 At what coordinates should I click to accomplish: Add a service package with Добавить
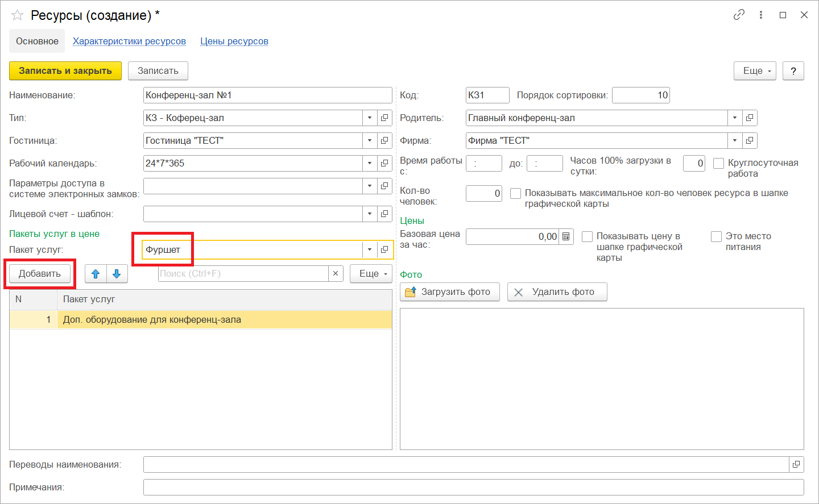pyautogui.click(x=40, y=274)
